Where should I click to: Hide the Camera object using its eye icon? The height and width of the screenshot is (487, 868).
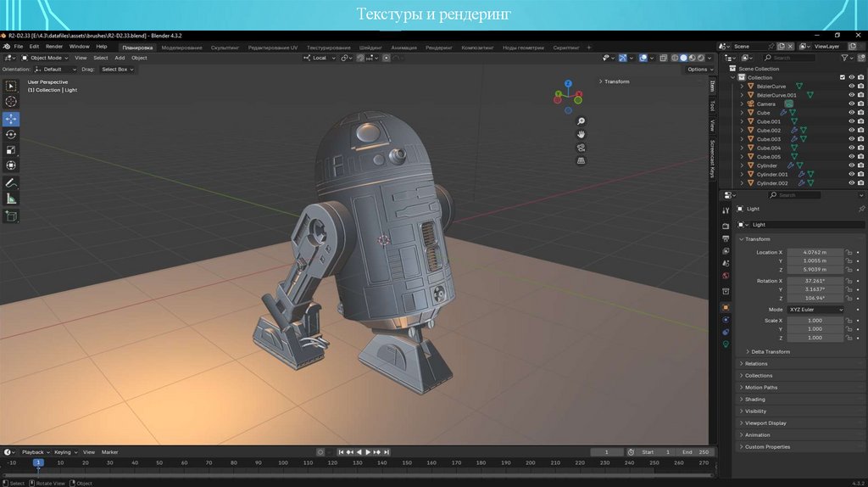[x=851, y=104]
